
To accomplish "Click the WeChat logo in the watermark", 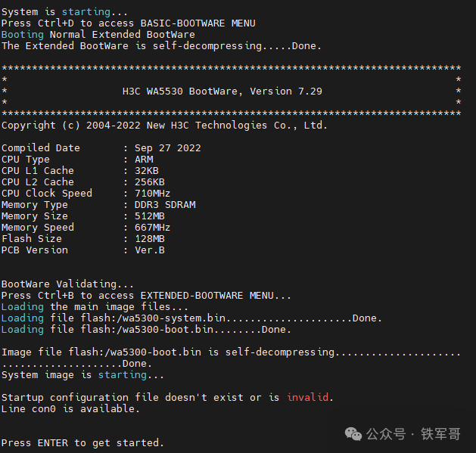I will pyautogui.click(x=353, y=433).
